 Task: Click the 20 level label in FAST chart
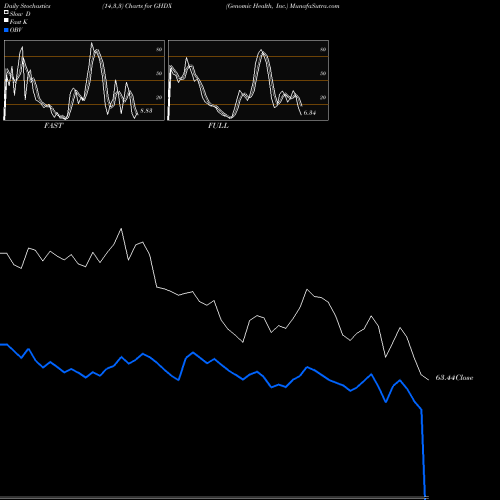pos(159,97)
